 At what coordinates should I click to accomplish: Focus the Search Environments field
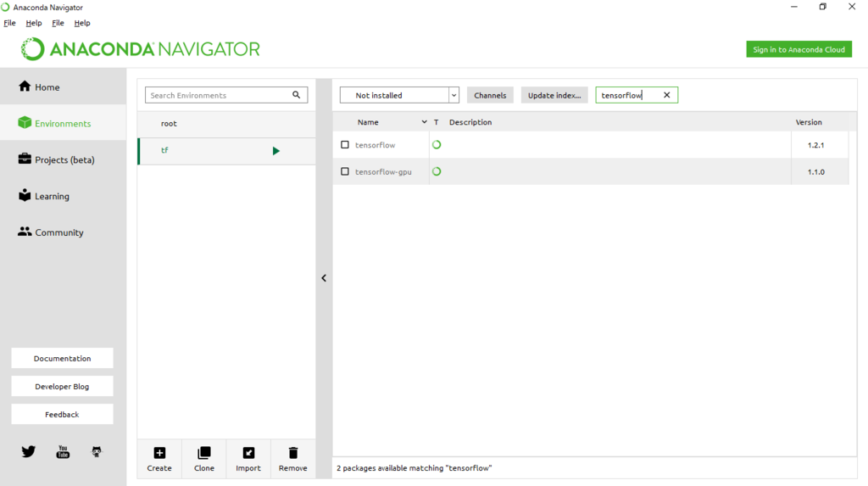tap(225, 95)
